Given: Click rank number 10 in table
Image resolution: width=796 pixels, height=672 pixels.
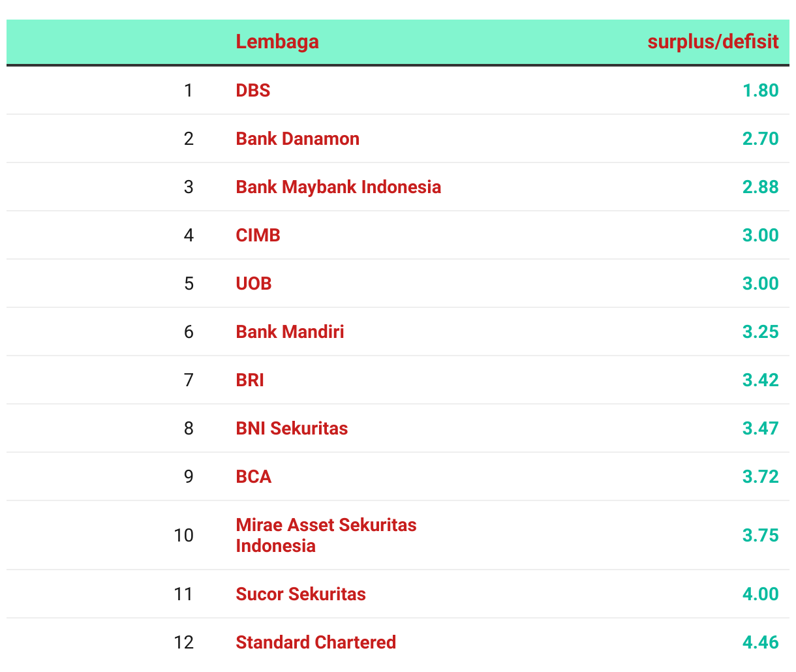Looking at the screenshot, I should [x=184, y=535].
